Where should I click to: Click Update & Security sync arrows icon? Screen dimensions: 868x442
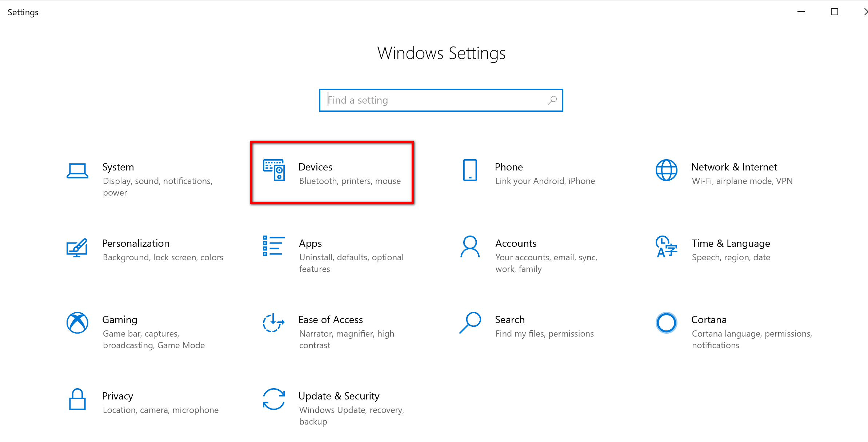pyautogui.click(x=273, y=399)
